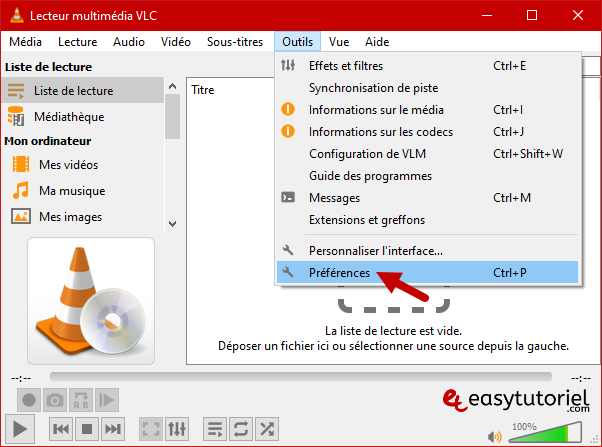Toggle random shuffle playback
602x447 pixels.
[267, 429]
